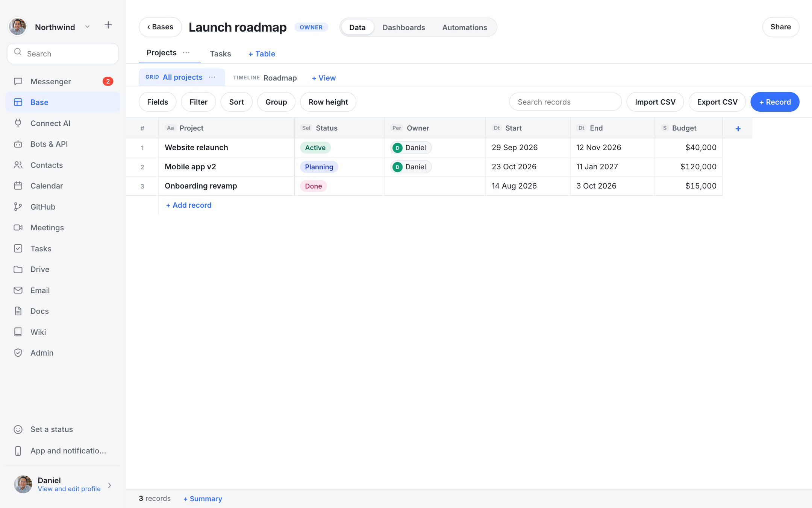The height and width of the screenshot is (508, 812).
Task: Open Projects table options ellipsis
Action: tap(186, 53)
